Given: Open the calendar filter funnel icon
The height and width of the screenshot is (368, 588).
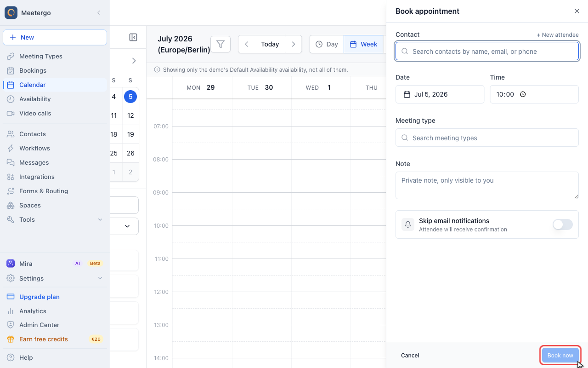Looking at the screenshot, I should point(220,44).
